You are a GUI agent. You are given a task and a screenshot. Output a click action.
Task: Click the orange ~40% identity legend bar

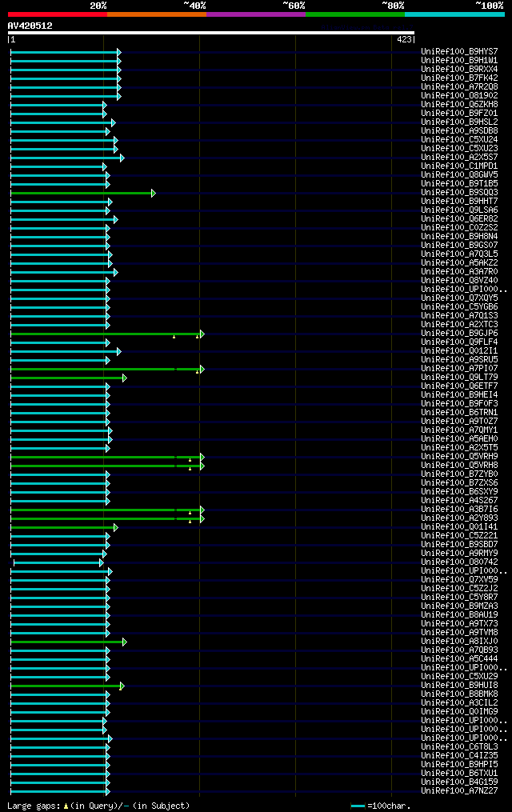(x=157, y=14)
